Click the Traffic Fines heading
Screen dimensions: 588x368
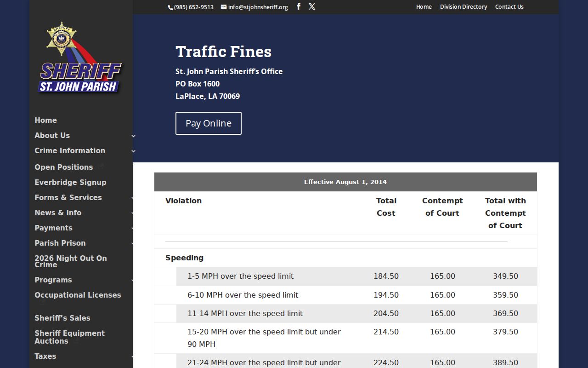[223, 52]
